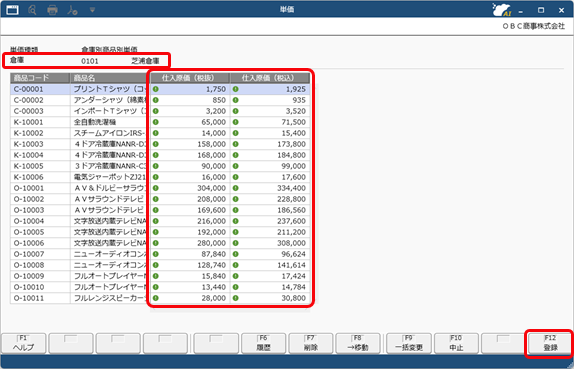Click warehouse name 芝浦倉庫
Viewport: 574px width, 369px height.
pyautogui.click(x=145, y=61)
